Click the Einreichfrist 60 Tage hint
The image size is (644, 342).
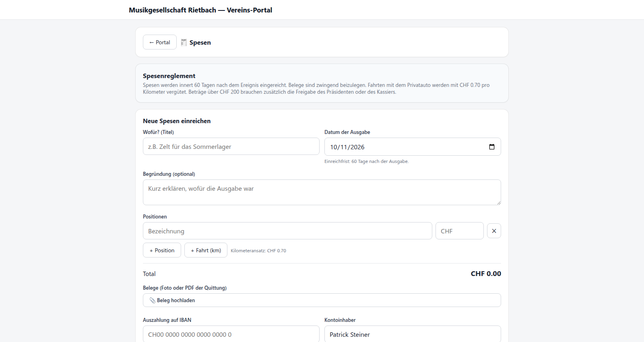click(366, 161)
